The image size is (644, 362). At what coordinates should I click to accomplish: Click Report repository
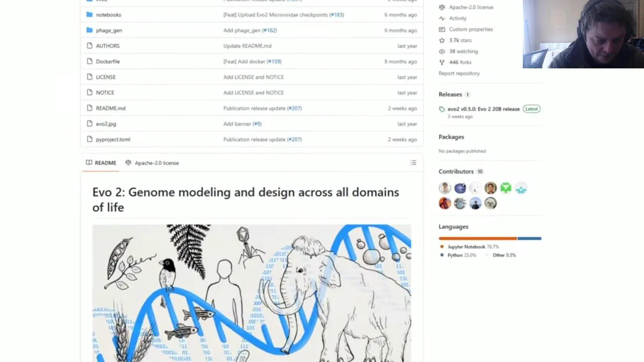[459, 73]
